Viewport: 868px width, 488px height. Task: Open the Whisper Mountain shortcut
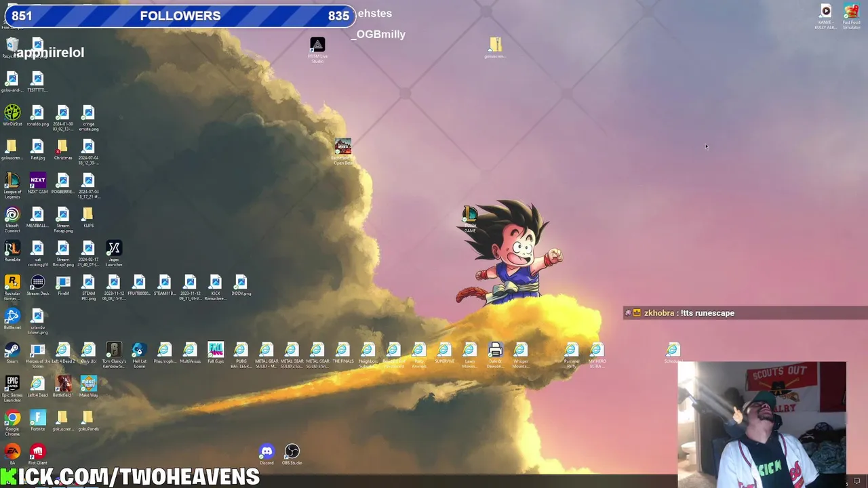[521, 355]
